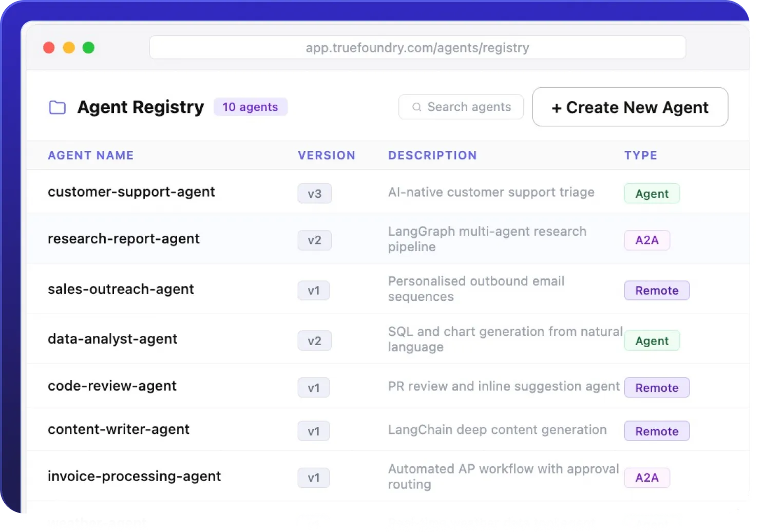Click v1 badge of sales-outreach-agent

click(x=314, y=291)
